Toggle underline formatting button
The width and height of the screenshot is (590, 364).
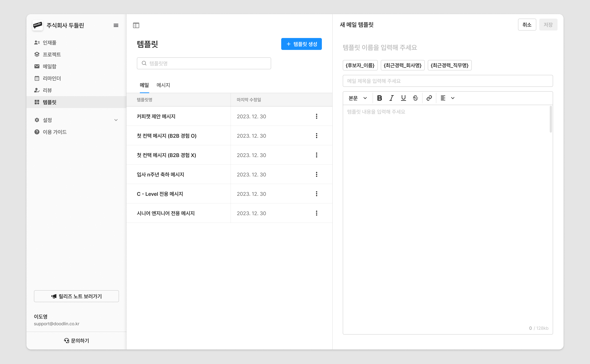pos(403,98)
